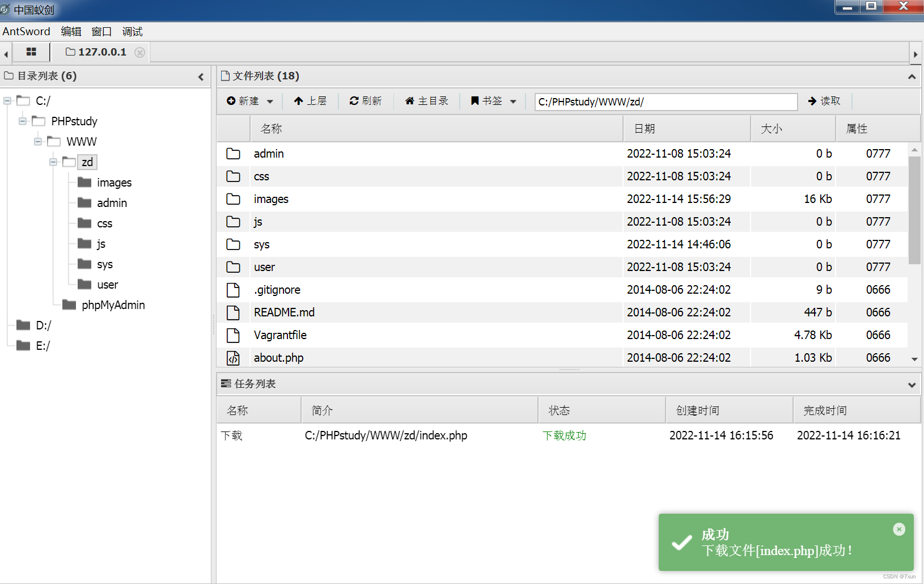The image size is (924, 584).
Task: Go to 主目录
Action: tap(427, 101)
